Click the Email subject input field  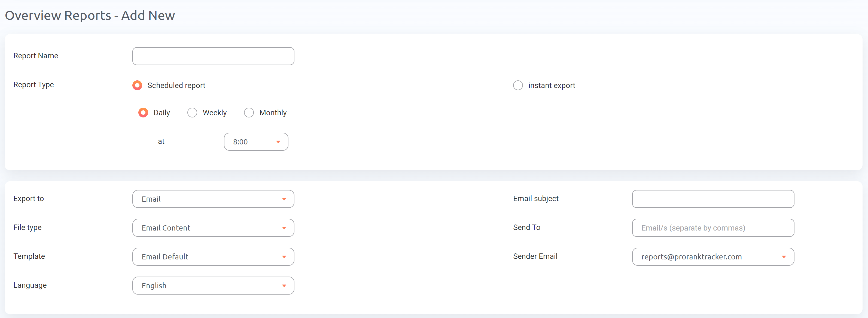[713, 199]
